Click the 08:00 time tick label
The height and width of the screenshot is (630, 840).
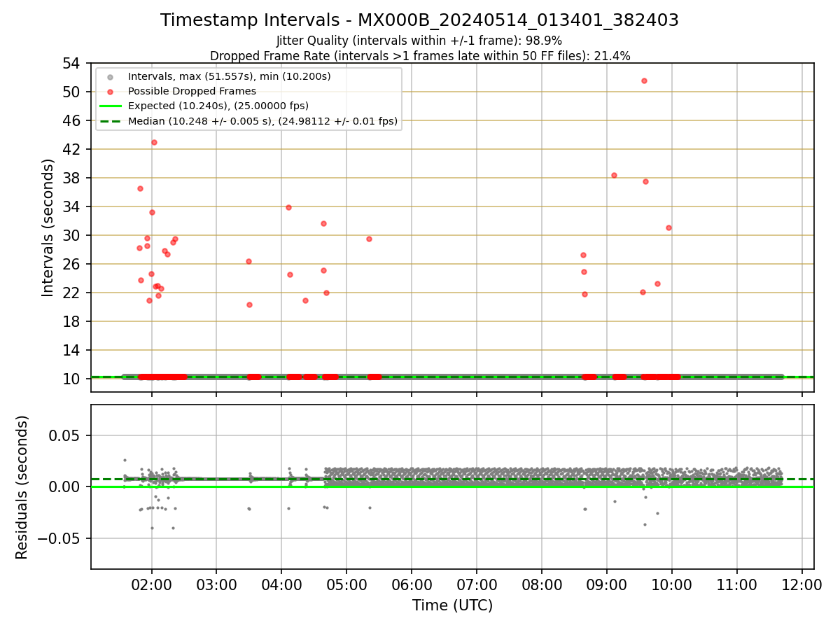[542, 584]
